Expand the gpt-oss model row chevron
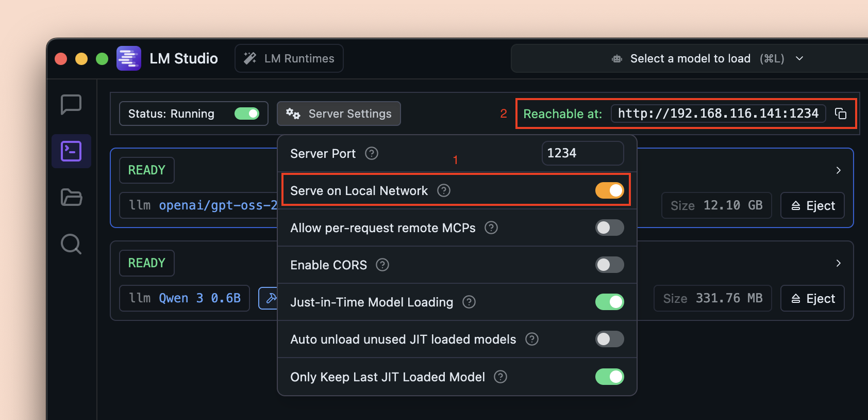Image resolution: width=868 pixels, height=420 pixels. tap(839, 170)
